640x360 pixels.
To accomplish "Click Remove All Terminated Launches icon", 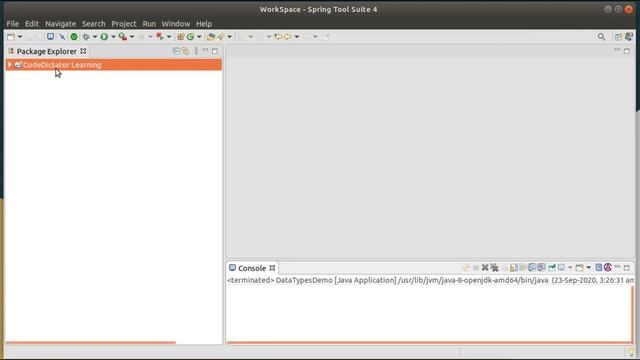I will click(x=494, y=268).
